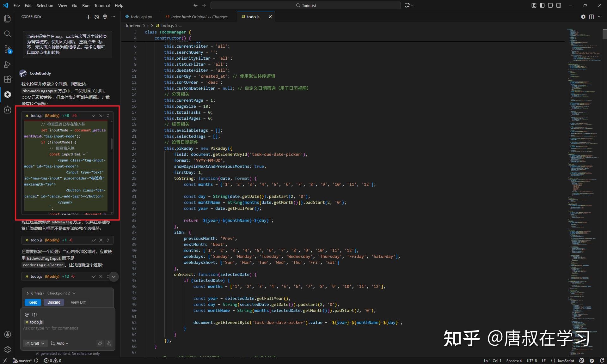607x364 pixels.
Task: Open the Terminal menu
Action: 102,5
